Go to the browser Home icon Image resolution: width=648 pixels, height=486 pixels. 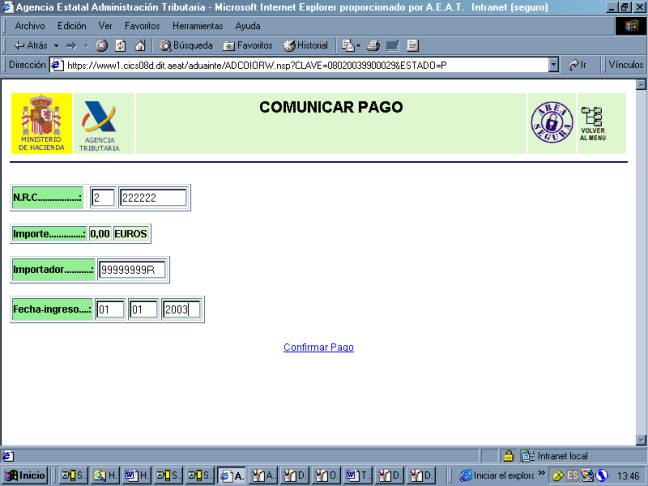click(x=139, y=45)
